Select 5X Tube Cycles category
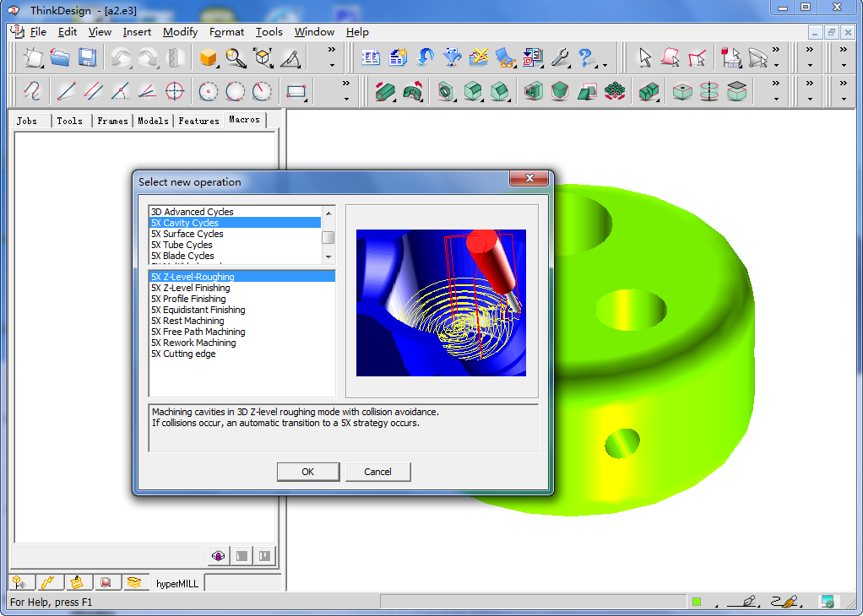Screen dimensions: 863x616 coord(235,245)
